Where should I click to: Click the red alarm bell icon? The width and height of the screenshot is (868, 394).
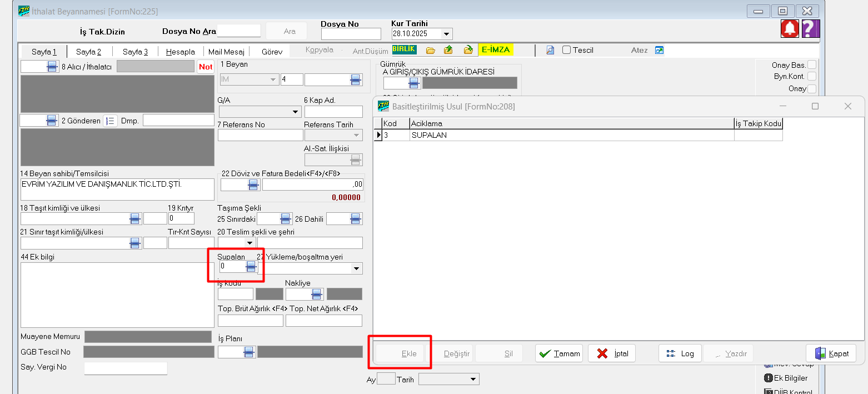click(x=790, y=28)
